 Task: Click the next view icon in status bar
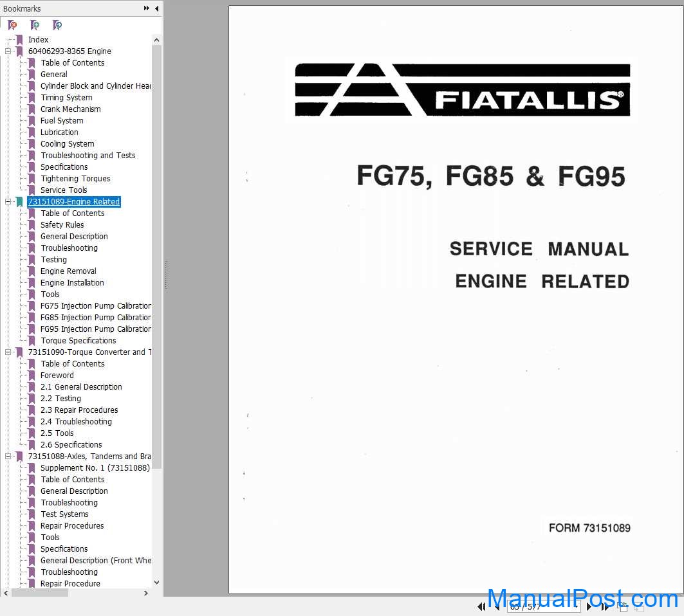pyautogui.click(x=638, y=607)
